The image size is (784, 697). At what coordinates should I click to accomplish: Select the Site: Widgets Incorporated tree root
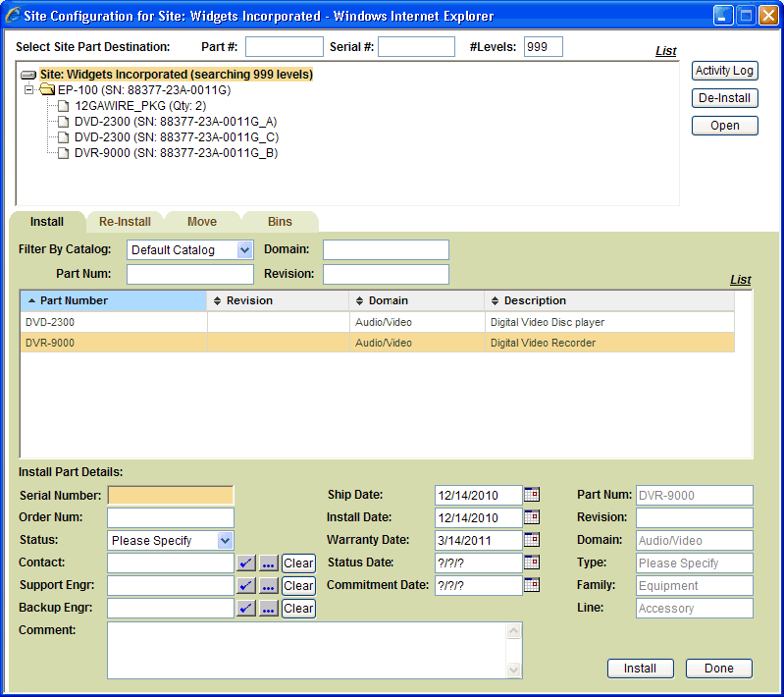[x=176, y=75]
